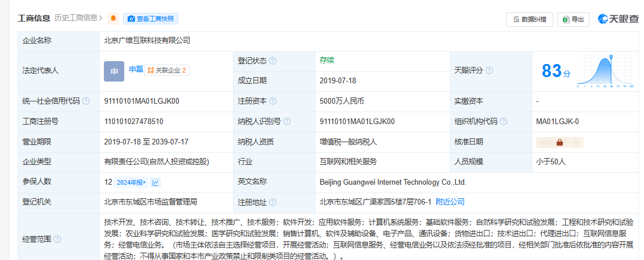Click industry value 互联网和相关服务
644x260 pixels.
point(348,162)
